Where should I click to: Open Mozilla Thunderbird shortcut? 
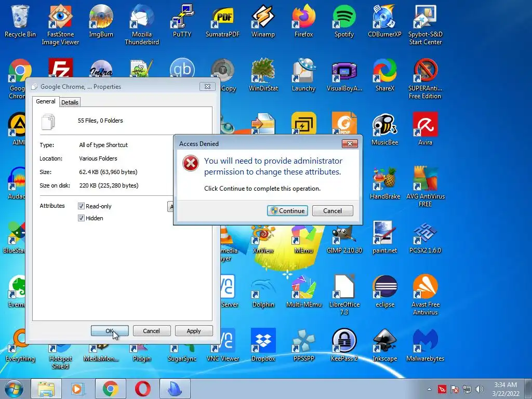141,24
